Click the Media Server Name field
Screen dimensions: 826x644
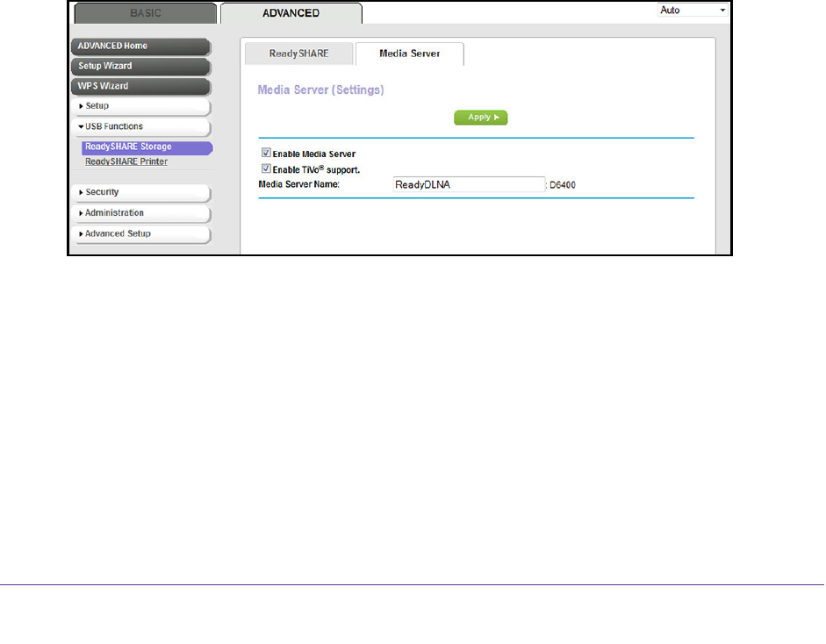coord(469,185)
